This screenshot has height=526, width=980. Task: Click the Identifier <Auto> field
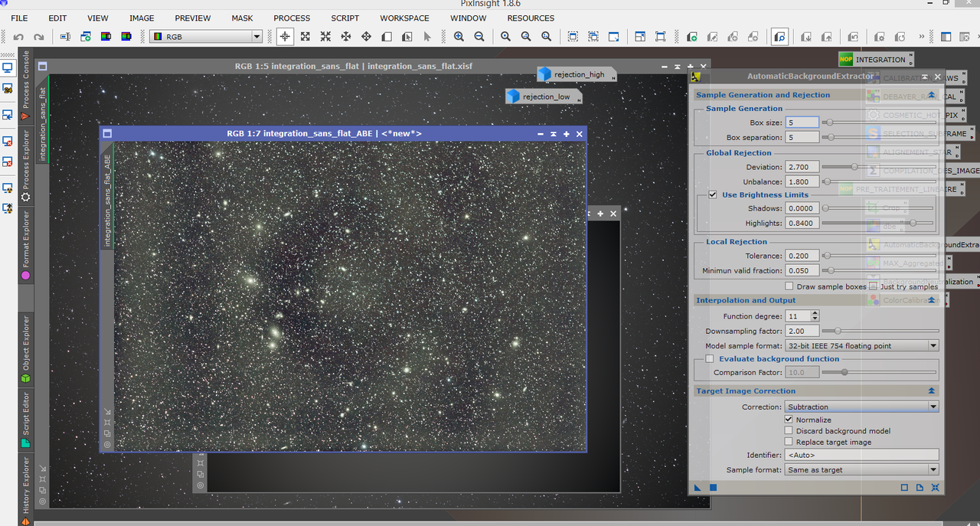[x=862, y=455]
